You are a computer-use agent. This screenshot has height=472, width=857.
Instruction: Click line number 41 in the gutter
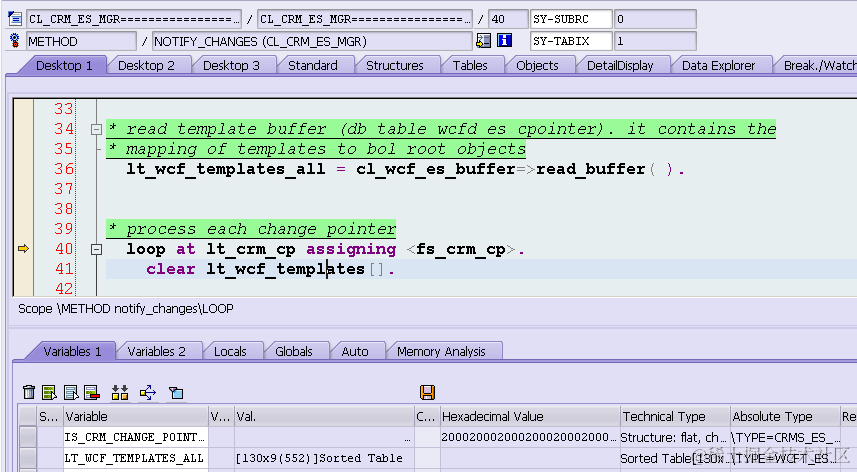tap(63, 269)
